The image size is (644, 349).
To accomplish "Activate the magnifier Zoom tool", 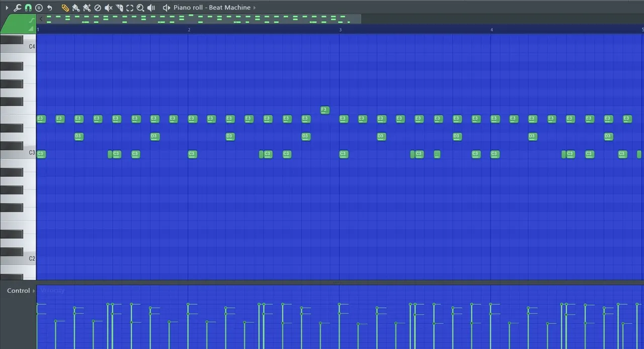I will [140, 8].
